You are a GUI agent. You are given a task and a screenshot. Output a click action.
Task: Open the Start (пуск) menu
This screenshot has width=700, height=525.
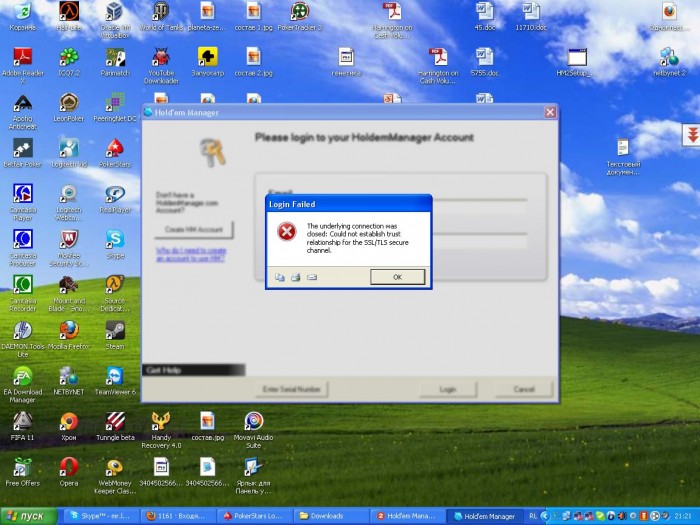click(x=29, y=516)
